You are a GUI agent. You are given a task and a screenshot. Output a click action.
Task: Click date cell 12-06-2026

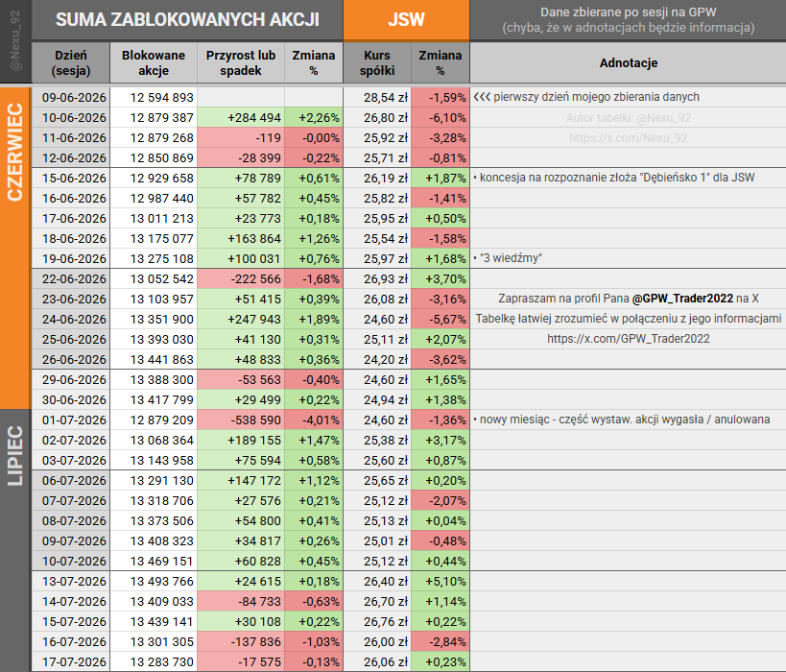[71, 158]
